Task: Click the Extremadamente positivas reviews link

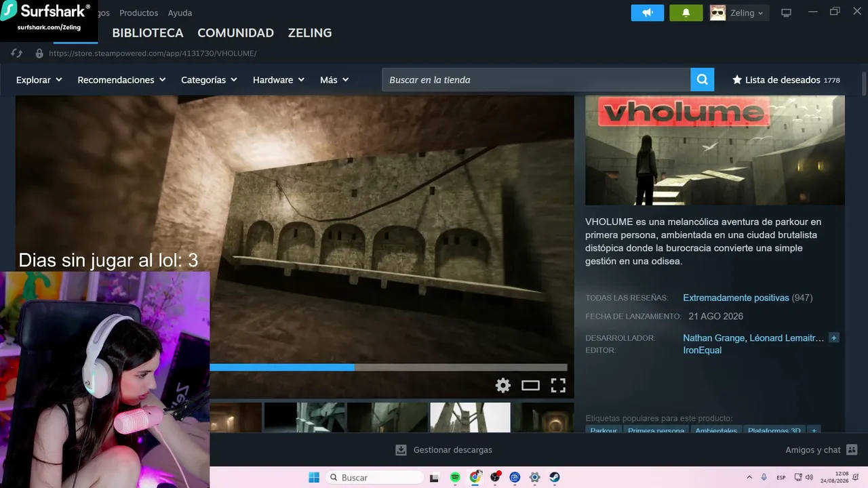Action: coord(736,298)
